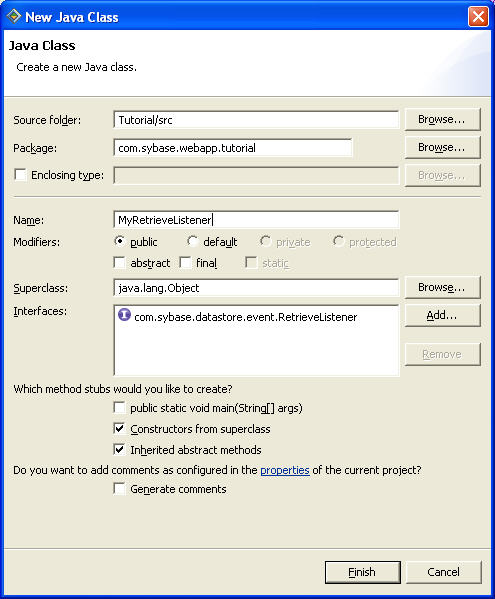The height and width of the screenshot is (599, 495).
Task: Open the properties link for comments
Action: click(x=285, y=470)
